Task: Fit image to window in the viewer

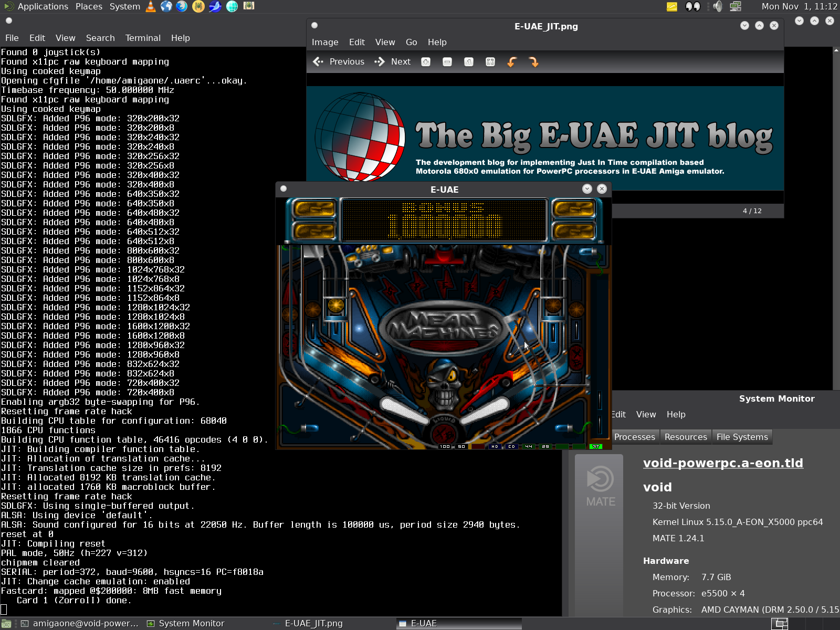Action: pos(490,62)
